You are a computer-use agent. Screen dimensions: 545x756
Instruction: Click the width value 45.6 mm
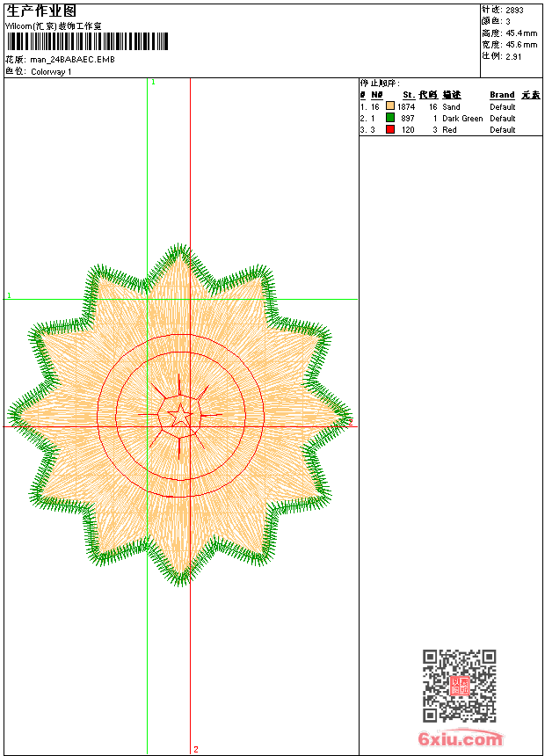(x=521, y=45)
